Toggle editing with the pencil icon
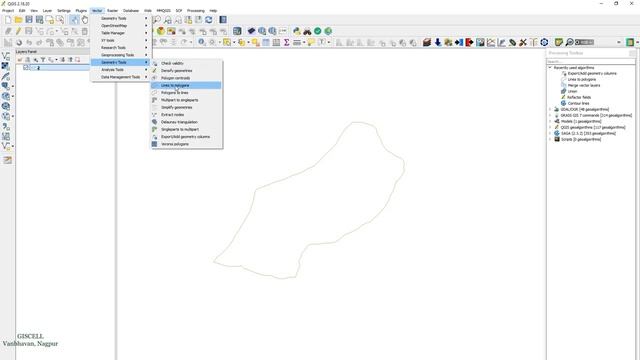This screenshot has width=640, height=360. coord(18,31)
